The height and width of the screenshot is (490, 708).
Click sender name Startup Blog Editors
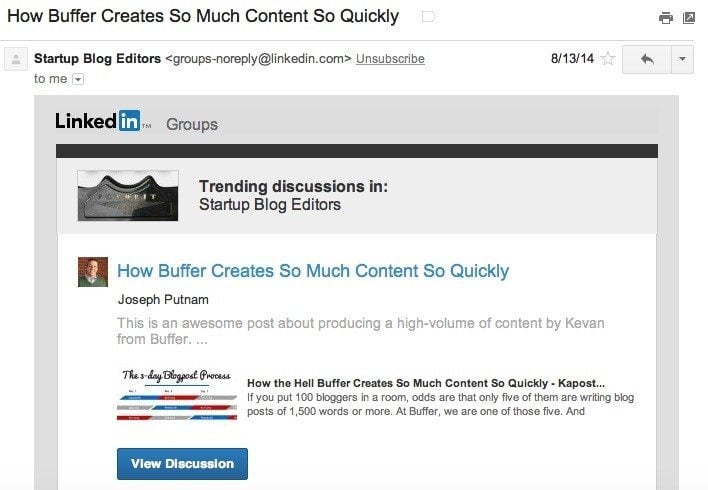pos(98,59)
